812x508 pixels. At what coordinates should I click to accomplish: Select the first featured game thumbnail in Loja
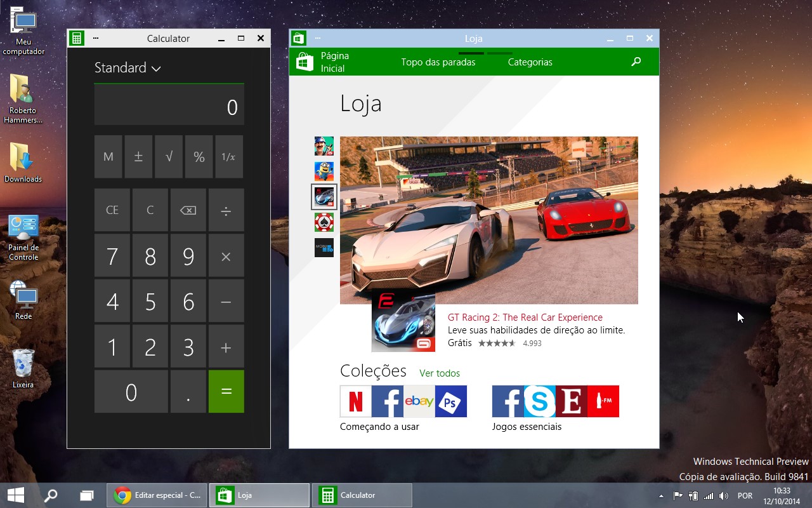pos(324,146)
